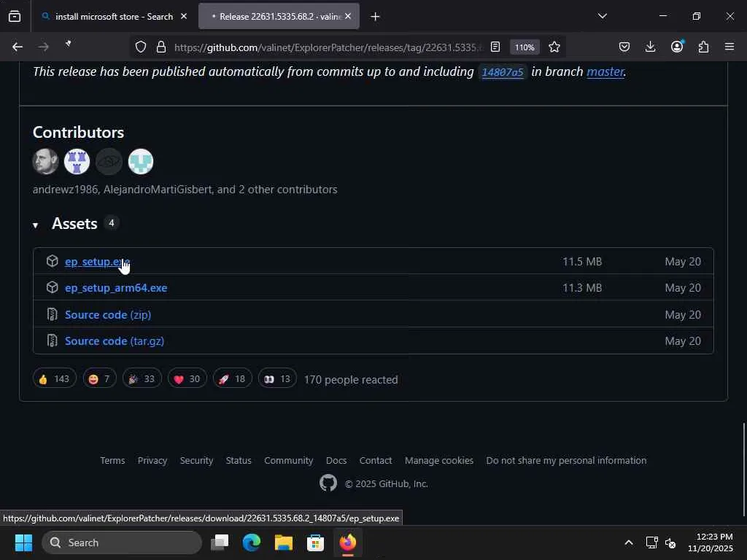Open the Privacy footer link
This screenshot has width=747, height=560.
(x=152, y=461)
